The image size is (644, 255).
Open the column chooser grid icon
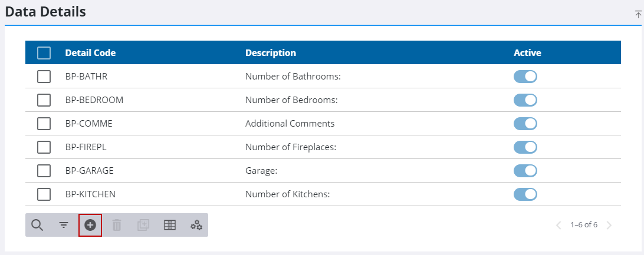170,225
